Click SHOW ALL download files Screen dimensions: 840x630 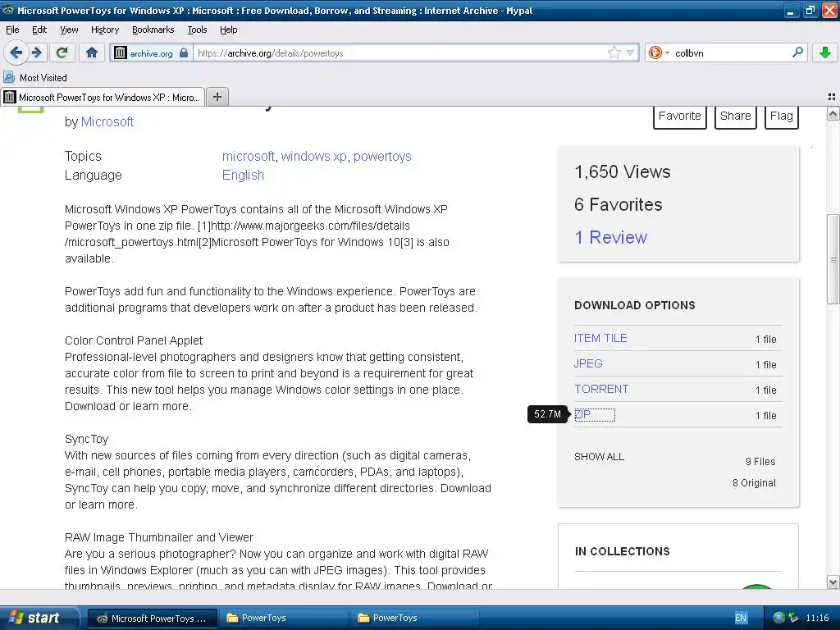pyautogui.click(x=599, y=456)
